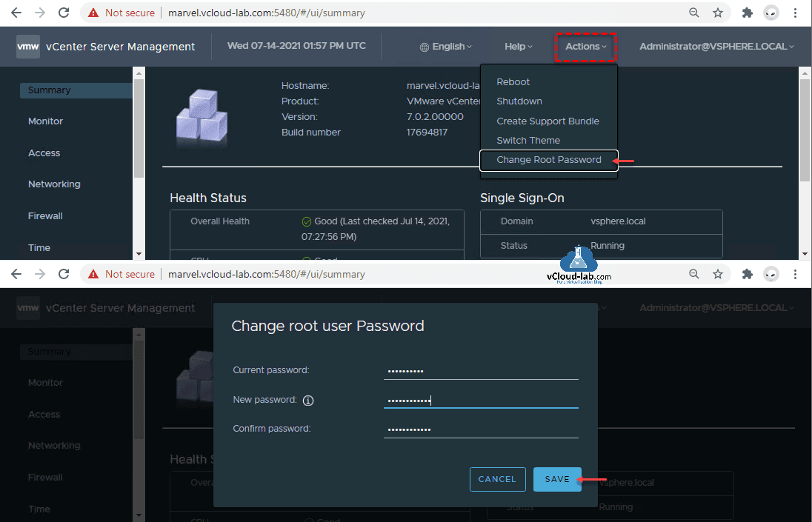This screenshot has height=522, width=812.
Task: Open the three-dot Chrome menu in bottom browser
Action: (796, 274)
